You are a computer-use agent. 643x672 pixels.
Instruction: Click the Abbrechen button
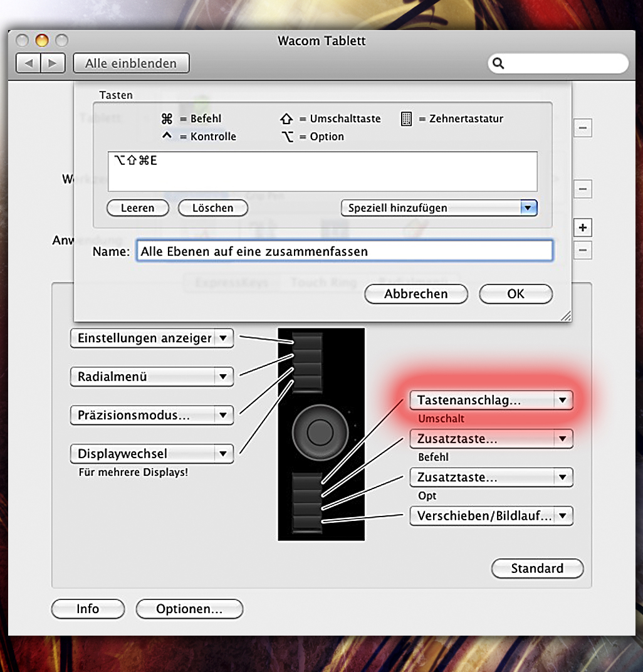coord(416,293)
